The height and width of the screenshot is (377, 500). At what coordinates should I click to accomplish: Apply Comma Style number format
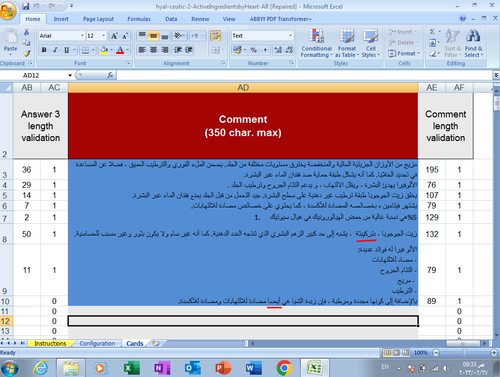265,50
